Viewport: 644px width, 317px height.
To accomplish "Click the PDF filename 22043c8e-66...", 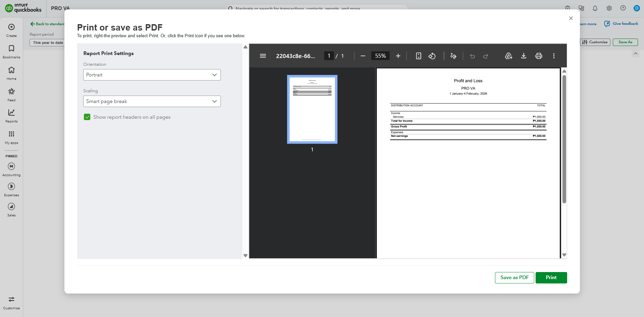I will pyautogui.click(x=296, y=56).
